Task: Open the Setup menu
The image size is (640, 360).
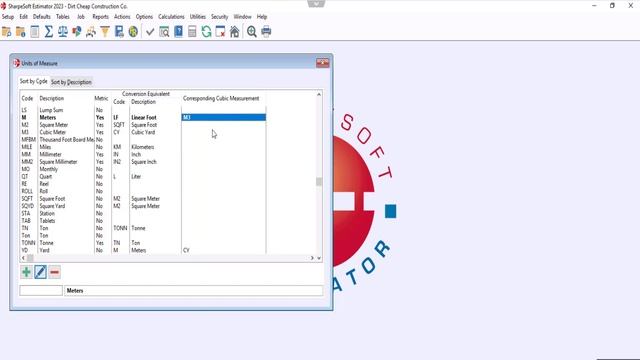Action: (8, 17)
